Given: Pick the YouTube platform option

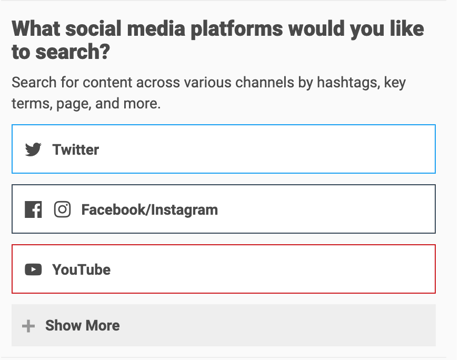Looking at the screenshot, I should [x=224, y=269].
